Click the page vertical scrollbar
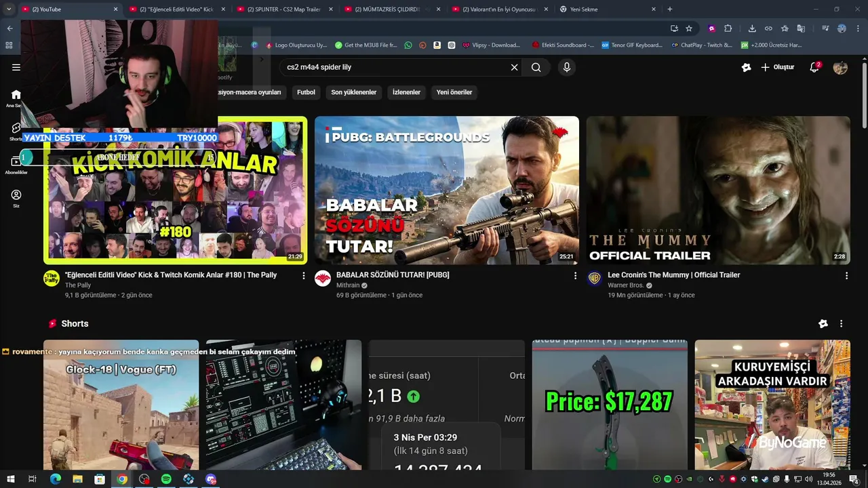This screenshot has width=868, height=488. click(865, 95)
